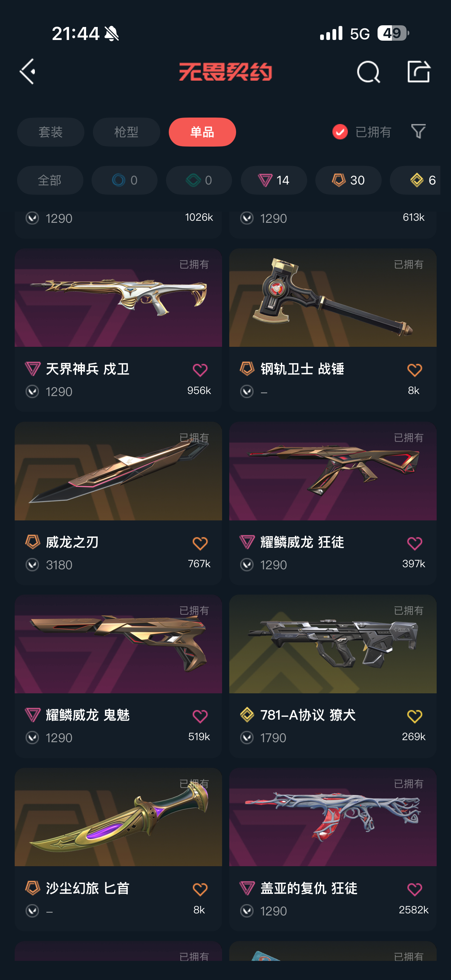This screenshot has height=980, width=451.
Task: Open 耀鳞威龙 狂徒 skin thumbnail
Action: coord(333,471)
